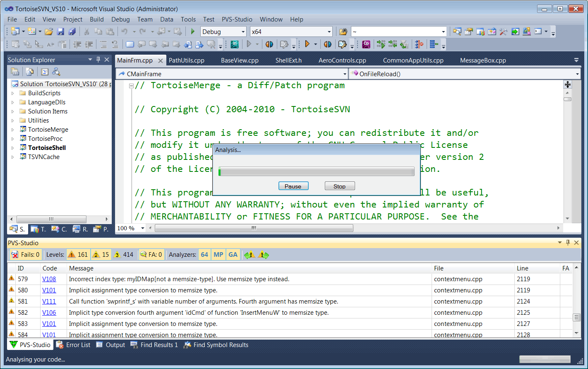
Task: Expand the BuildScripts folder node
Action: coord(12,93)
